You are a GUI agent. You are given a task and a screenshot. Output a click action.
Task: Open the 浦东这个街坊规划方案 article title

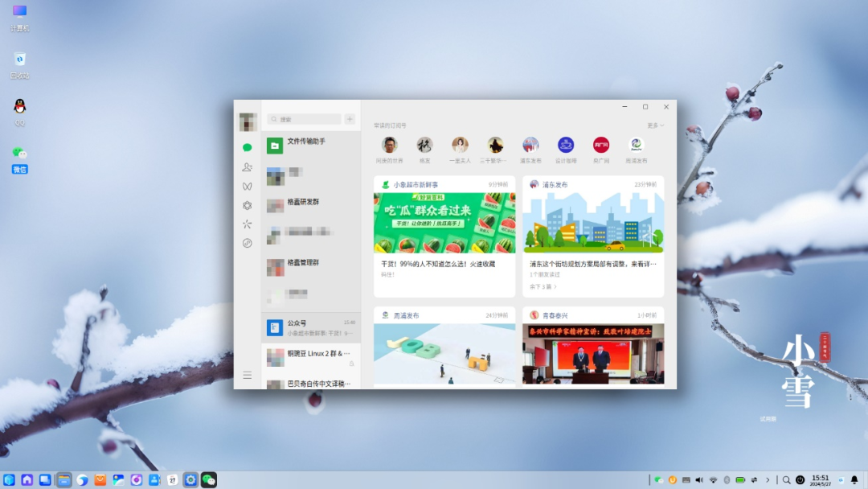point(593,264)
